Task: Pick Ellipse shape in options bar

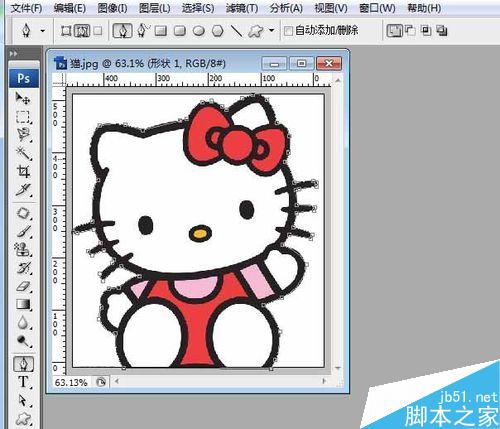Action: (199, 31)
